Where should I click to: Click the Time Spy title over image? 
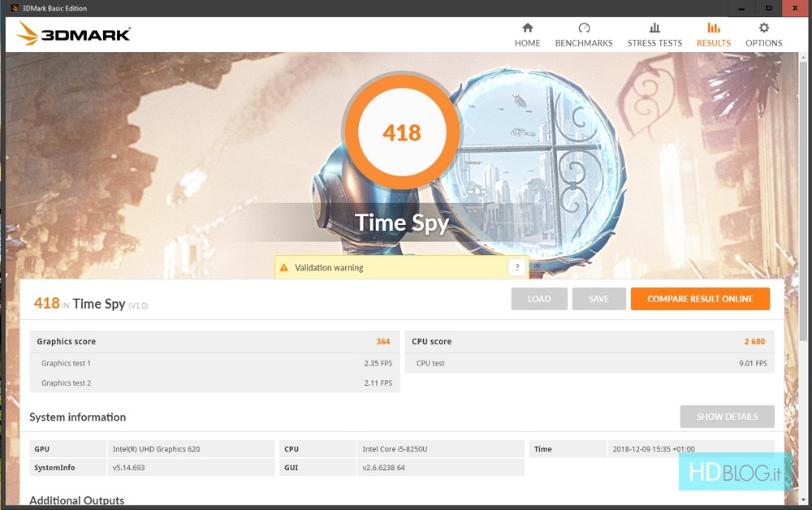402,223
